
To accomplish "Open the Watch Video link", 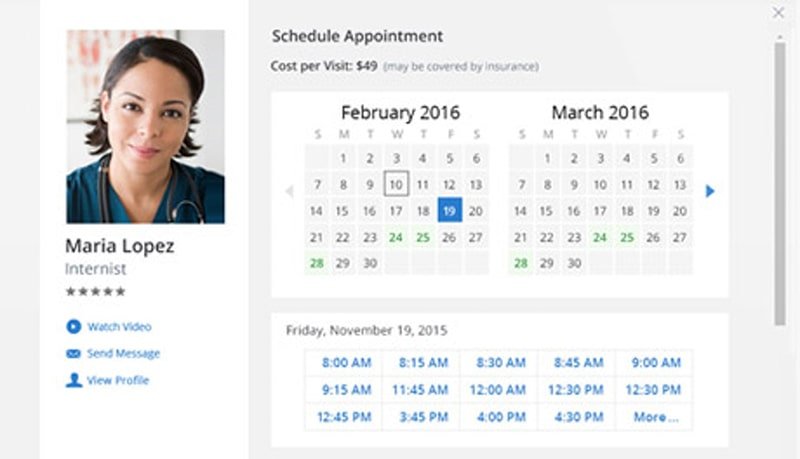I will [x=119, y=327].
